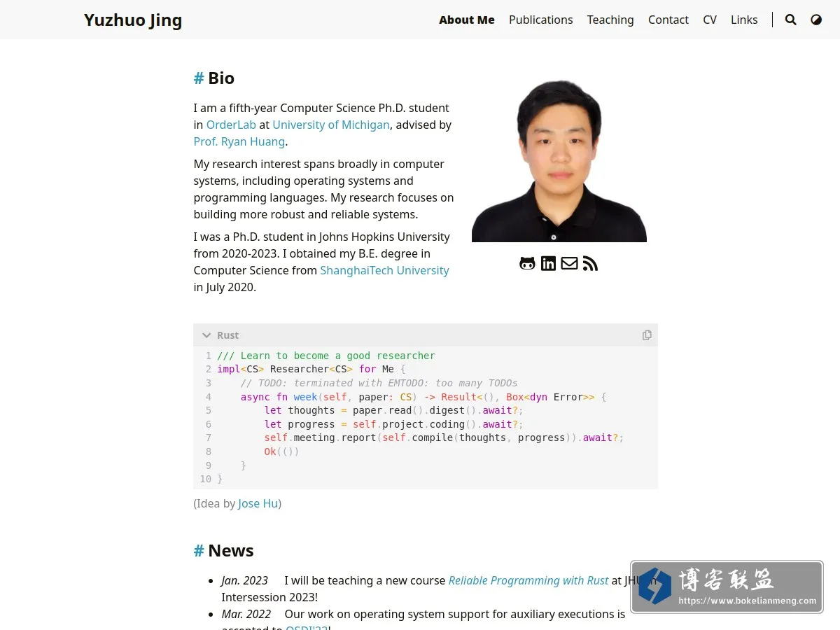Open the CV menu item
Viewport: 840px width, 630px height.
coord(710,20)
